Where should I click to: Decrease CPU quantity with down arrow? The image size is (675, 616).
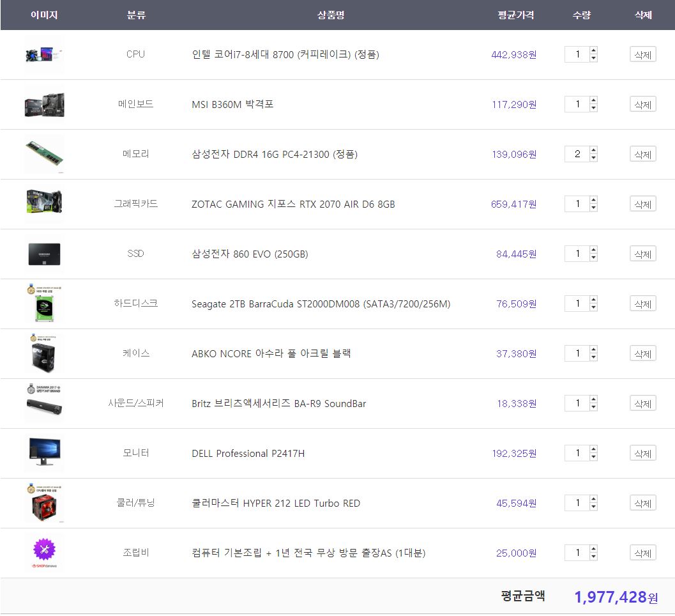(594, 58)
